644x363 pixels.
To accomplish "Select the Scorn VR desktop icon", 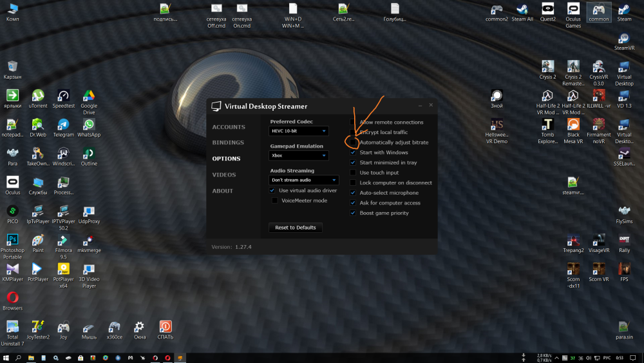I will [x=598, y=272].
